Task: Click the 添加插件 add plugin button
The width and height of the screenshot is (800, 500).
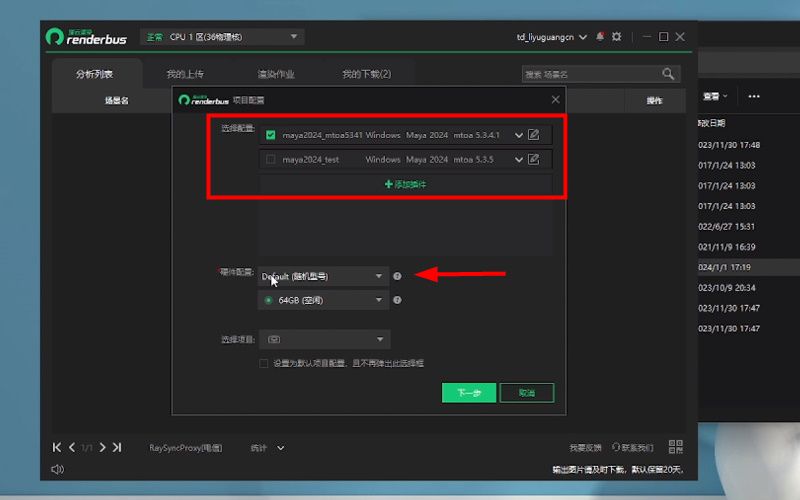Action: click(x=405, y=185)
